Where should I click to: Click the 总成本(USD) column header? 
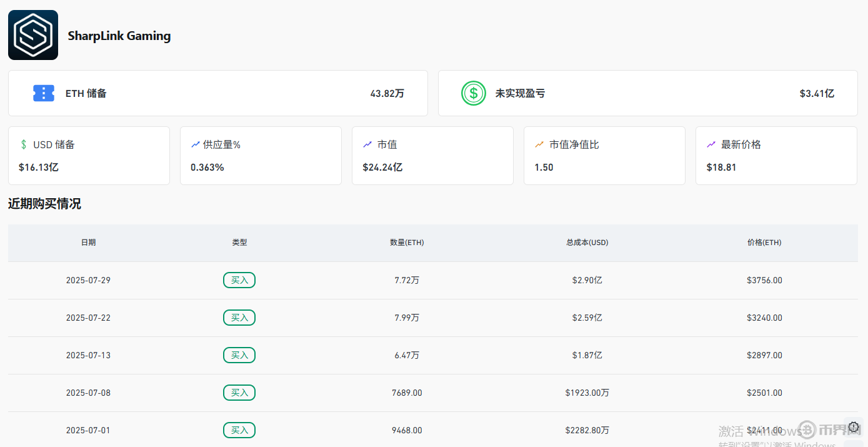(587, 243)
